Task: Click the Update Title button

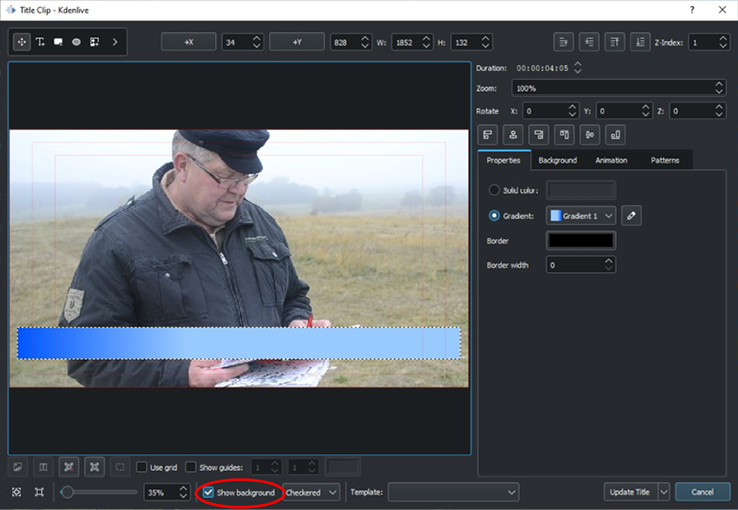Action: (x=628, y=492)
